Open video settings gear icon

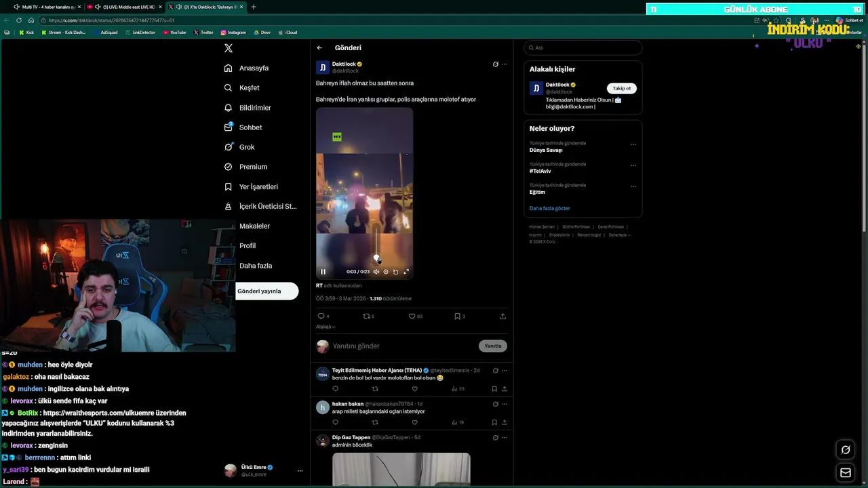pyautogui.click(x=386, y=272)
